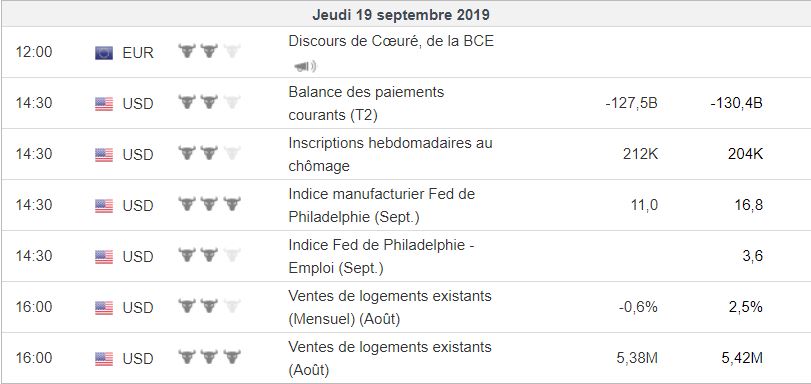
Task: Open Indice Fed de Philadelphie - Emploi event
Action: click(382, 256)
